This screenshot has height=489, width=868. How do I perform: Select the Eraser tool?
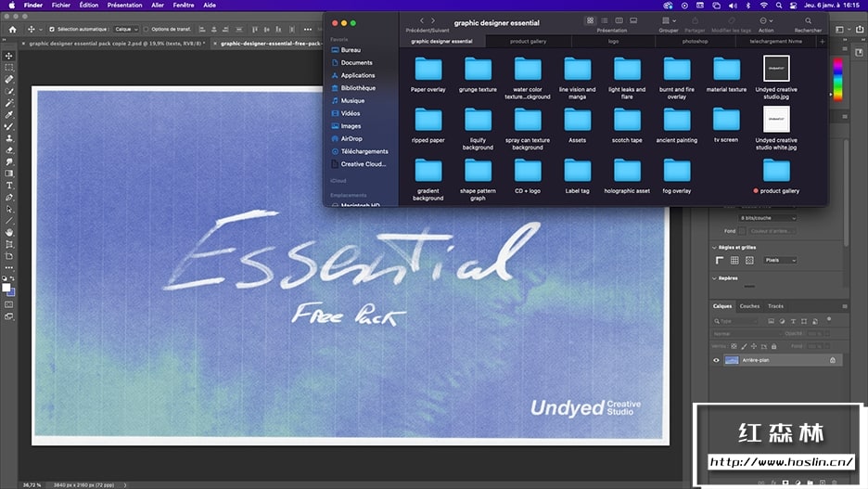pos(9,150)
